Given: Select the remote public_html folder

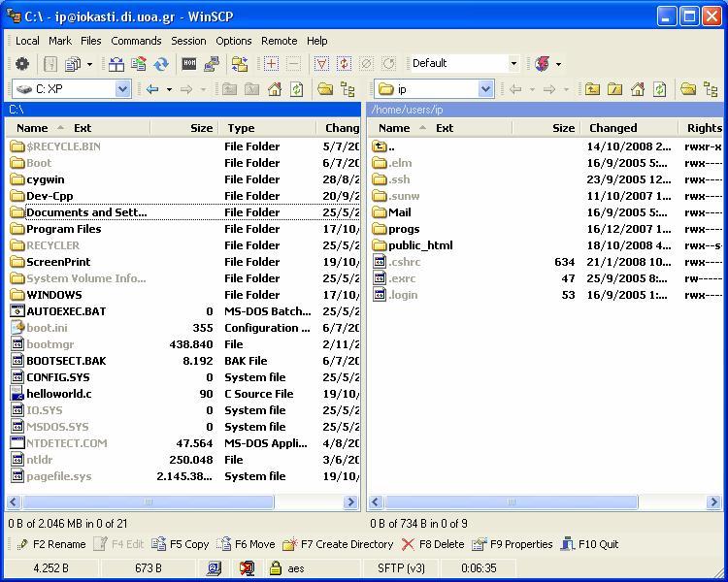Looking at the screenshot, I should (x=420, y=245).
